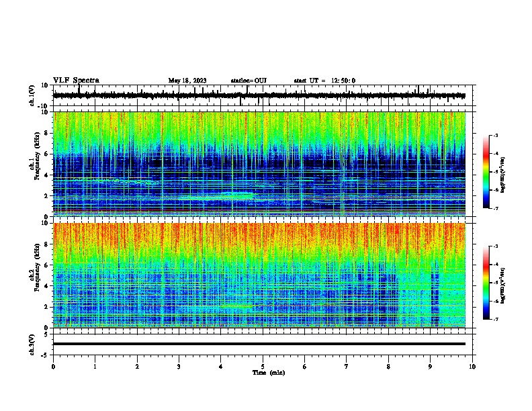Viewport: 532px width, 411px height.
Task: Click the ch.3 flat voltage trace
Action: click(x=259, y=344)
